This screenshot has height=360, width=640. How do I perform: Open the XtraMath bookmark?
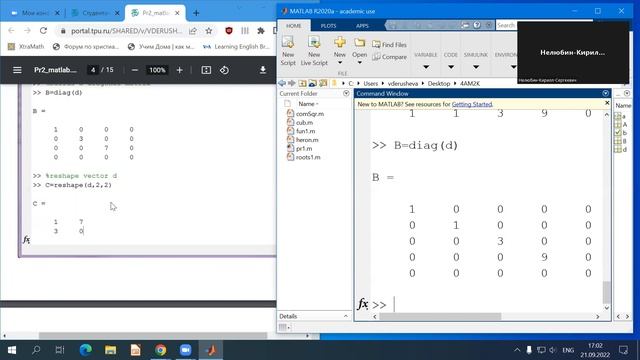click(26, 47)
